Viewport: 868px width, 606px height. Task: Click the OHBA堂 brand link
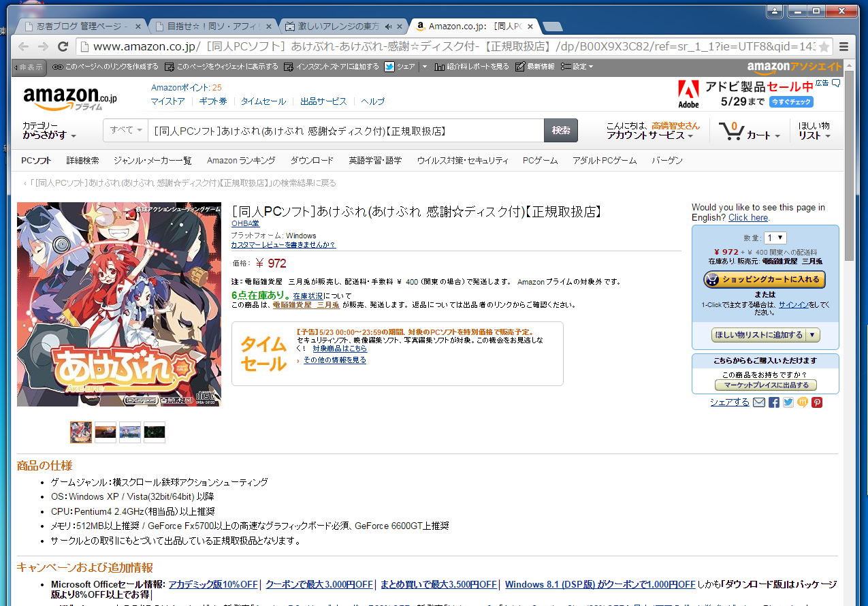coord(245,223)
